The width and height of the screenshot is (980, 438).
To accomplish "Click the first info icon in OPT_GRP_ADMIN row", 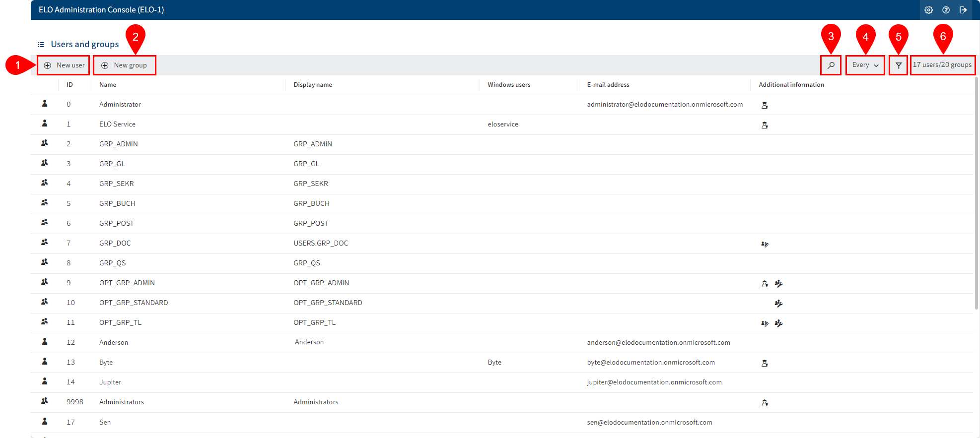I will pyautogui.click(x=765, y=284).
